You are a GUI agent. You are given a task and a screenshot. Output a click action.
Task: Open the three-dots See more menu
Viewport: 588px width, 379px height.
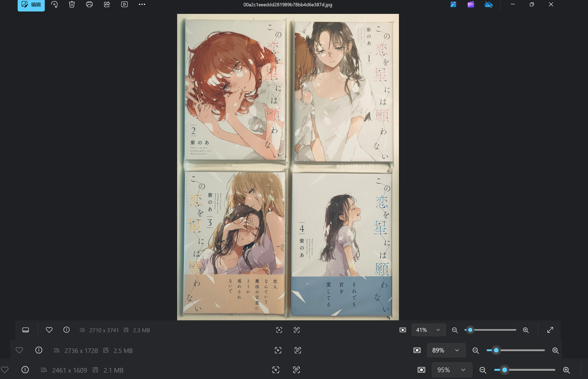142,4
